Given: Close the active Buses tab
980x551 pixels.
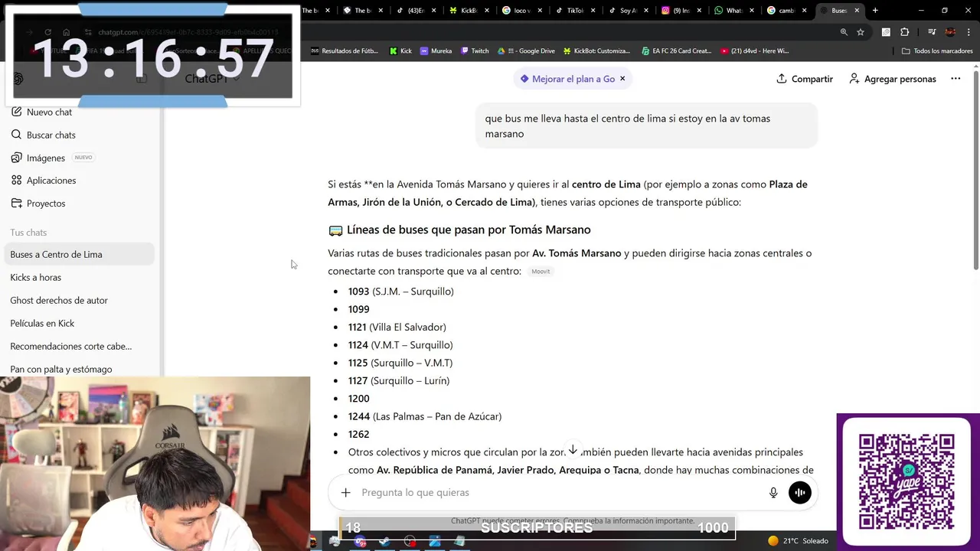Looking at the screenshot, I should tap(857, 11).
